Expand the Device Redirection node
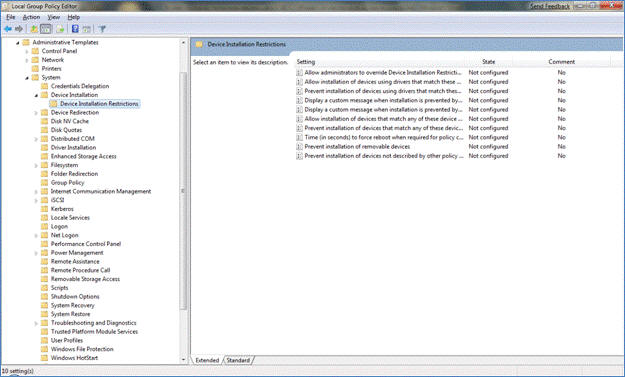Viewport: 625px width, 377px height. [36, 113]
